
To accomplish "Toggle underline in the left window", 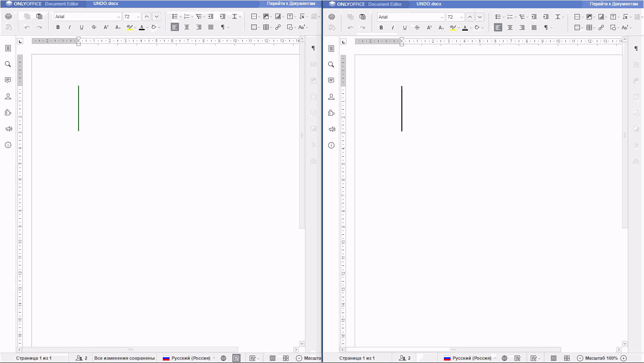I will tap(81, 27).
